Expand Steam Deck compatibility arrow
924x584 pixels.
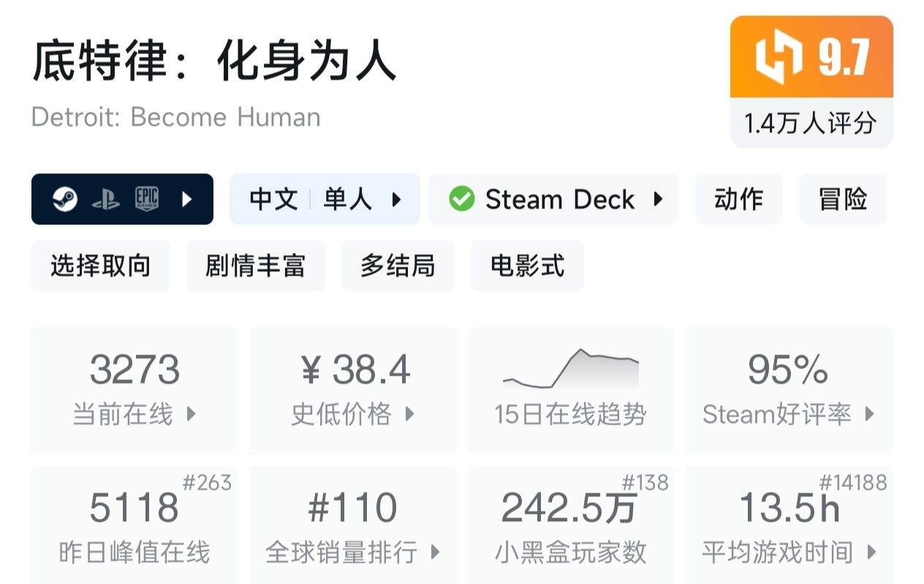pos(658,199)
